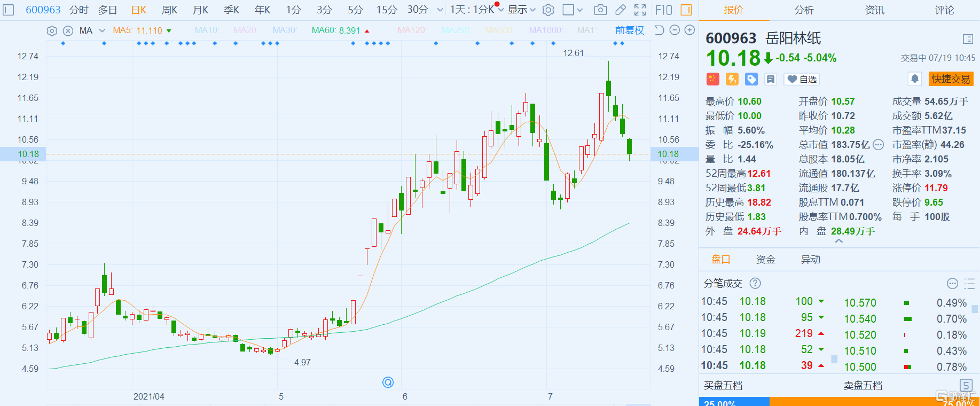This screenshot has width=980, height=406.
Task: Click the 快捷交易 button
Action: (x=951, y=79)
